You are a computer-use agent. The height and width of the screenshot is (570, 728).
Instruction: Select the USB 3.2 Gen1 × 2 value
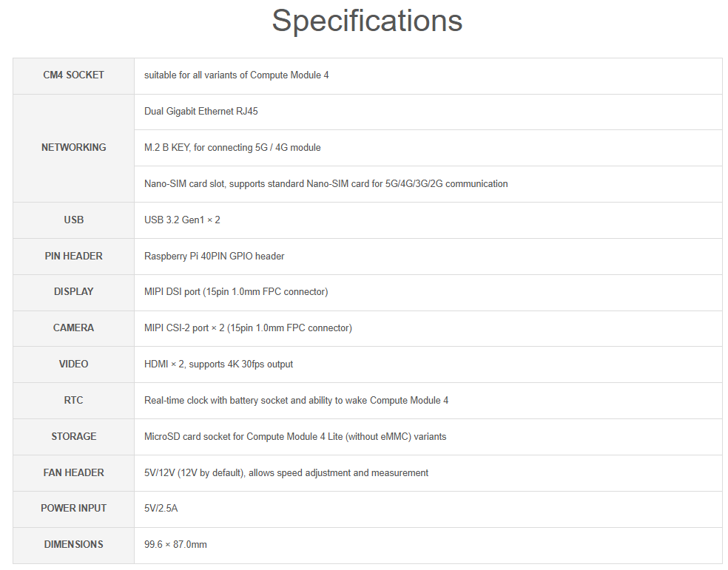[x=182, y=220]
